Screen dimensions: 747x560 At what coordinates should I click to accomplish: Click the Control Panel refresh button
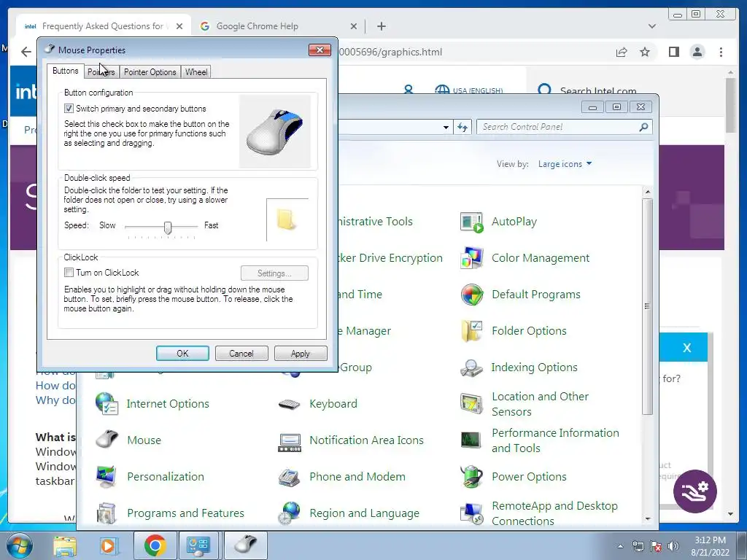click(462, 127)
